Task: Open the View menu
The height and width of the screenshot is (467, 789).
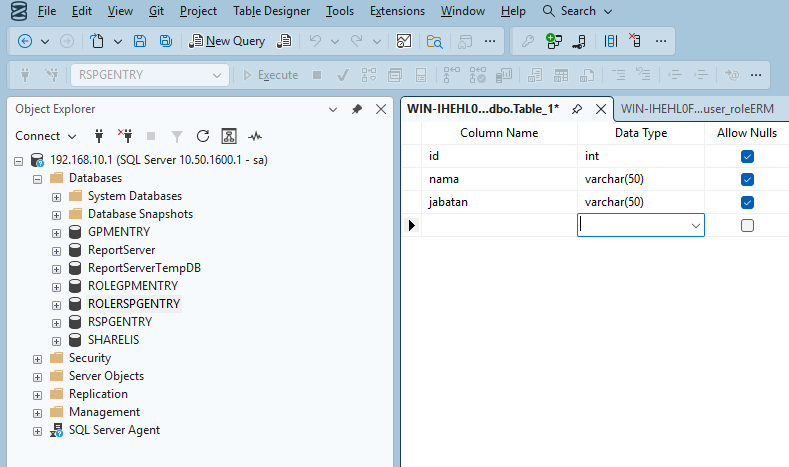Action: (x=120, y=11)
